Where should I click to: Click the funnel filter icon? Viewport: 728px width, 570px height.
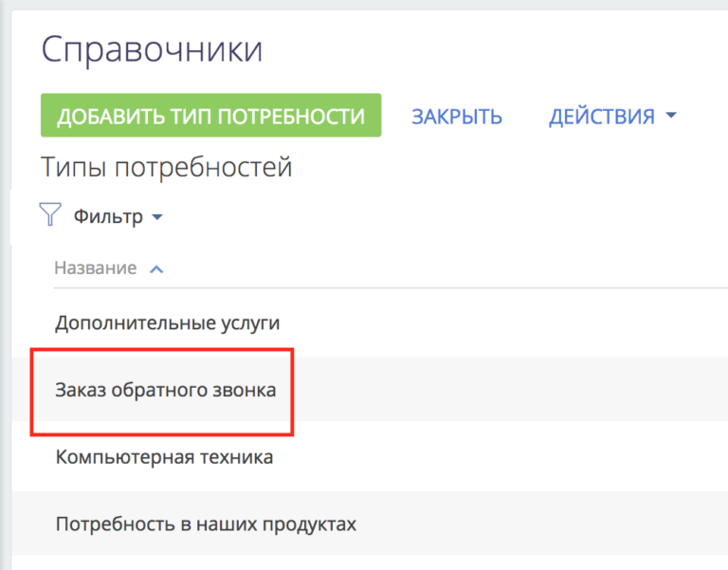50,214
